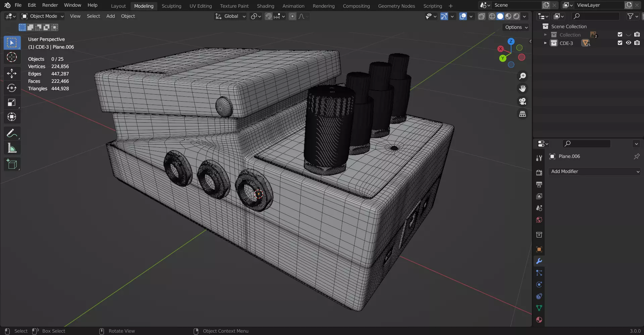
Task: Open the Material properties tab
Action: [539, 320]
